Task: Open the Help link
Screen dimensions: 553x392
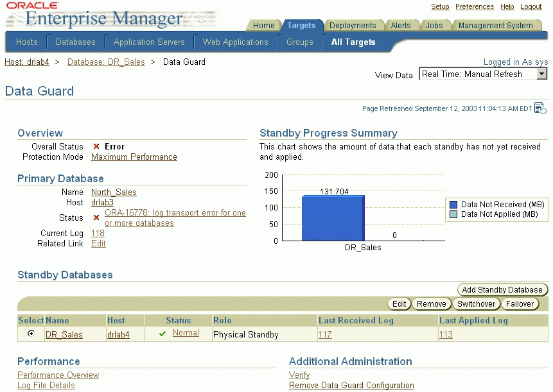Action: (x=507, y=6)
